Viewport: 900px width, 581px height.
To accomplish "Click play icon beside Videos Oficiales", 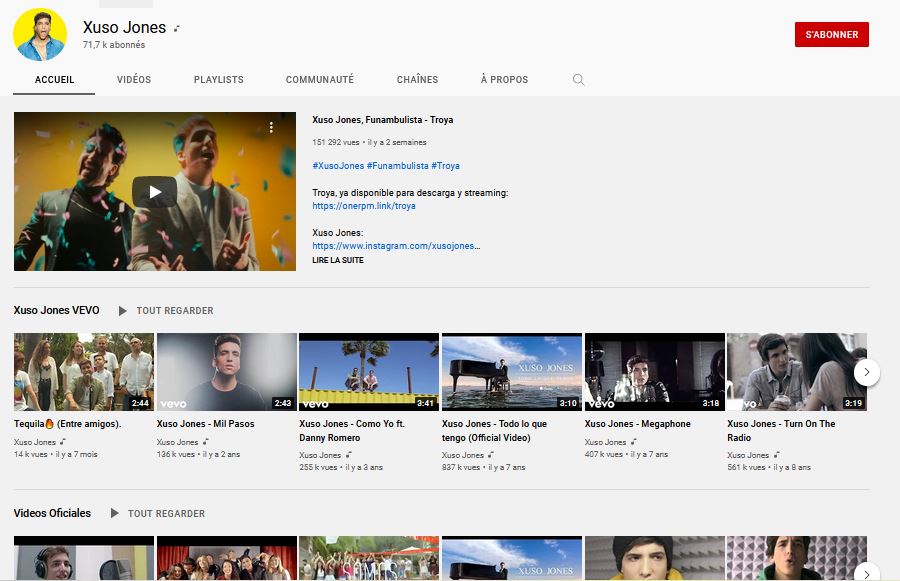I will pos(114,513).
